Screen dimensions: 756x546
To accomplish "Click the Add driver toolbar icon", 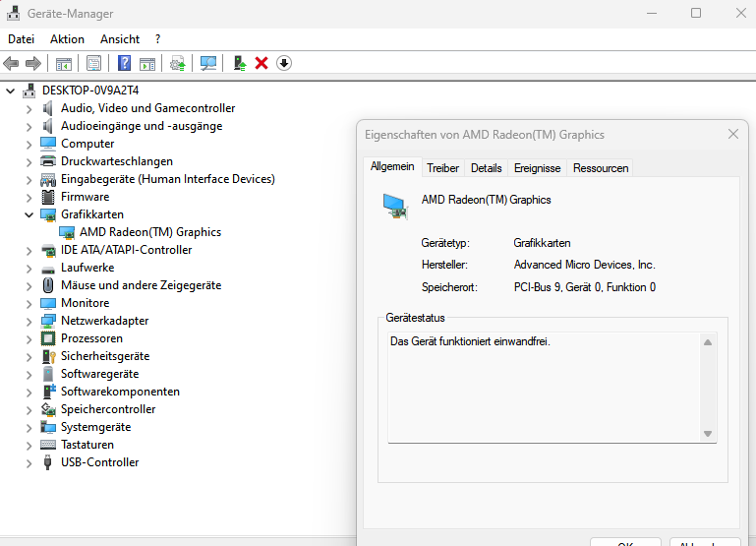I will pyautogui.click(x=240, y=63).
